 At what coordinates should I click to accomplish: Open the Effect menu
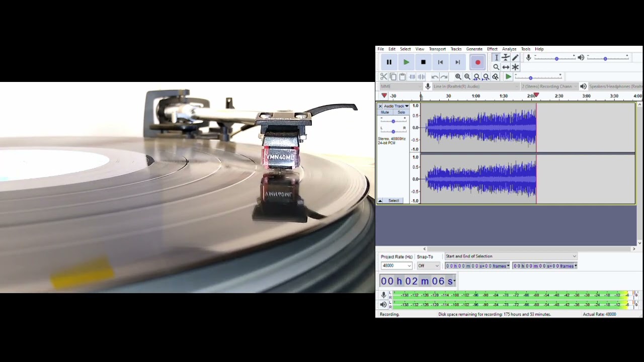pos(493,49)
